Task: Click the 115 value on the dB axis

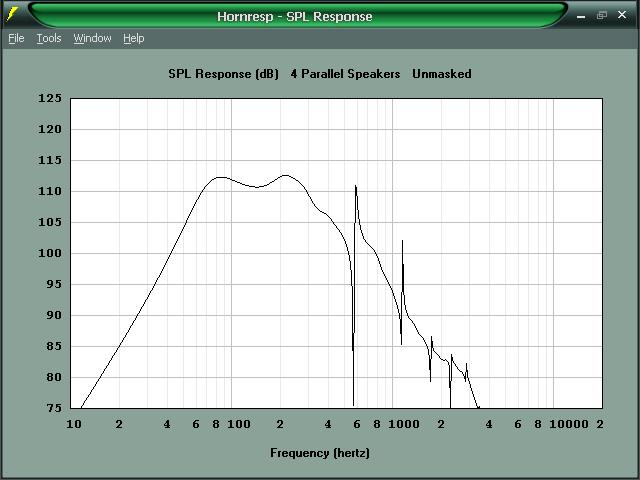Action: tap(50, 160)
